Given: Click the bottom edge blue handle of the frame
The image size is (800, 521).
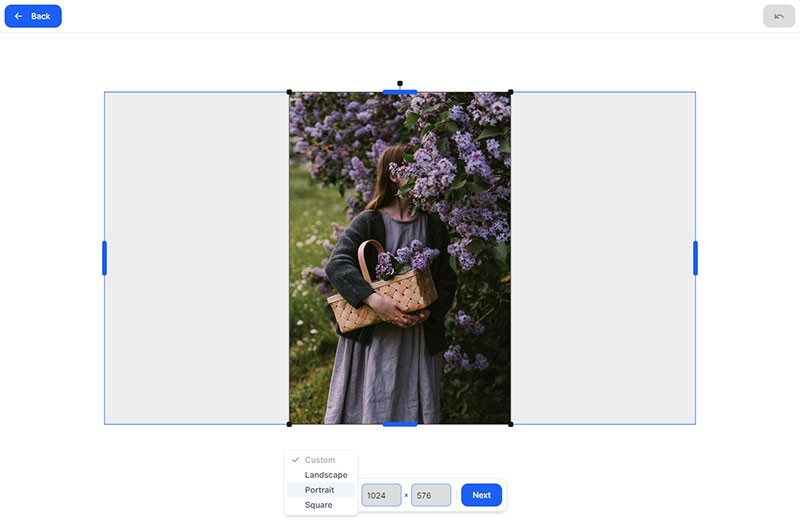Looking at the screenshot, I should point(400,424).
